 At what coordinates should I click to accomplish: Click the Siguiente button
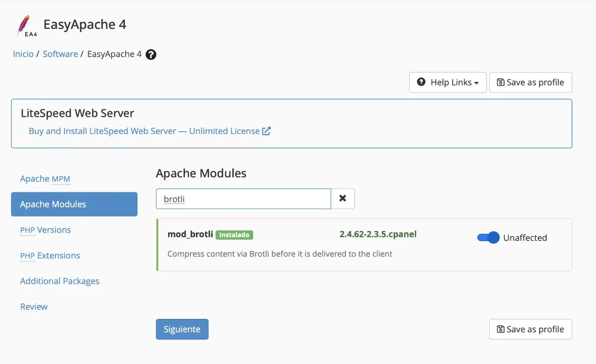pos(182,329)
